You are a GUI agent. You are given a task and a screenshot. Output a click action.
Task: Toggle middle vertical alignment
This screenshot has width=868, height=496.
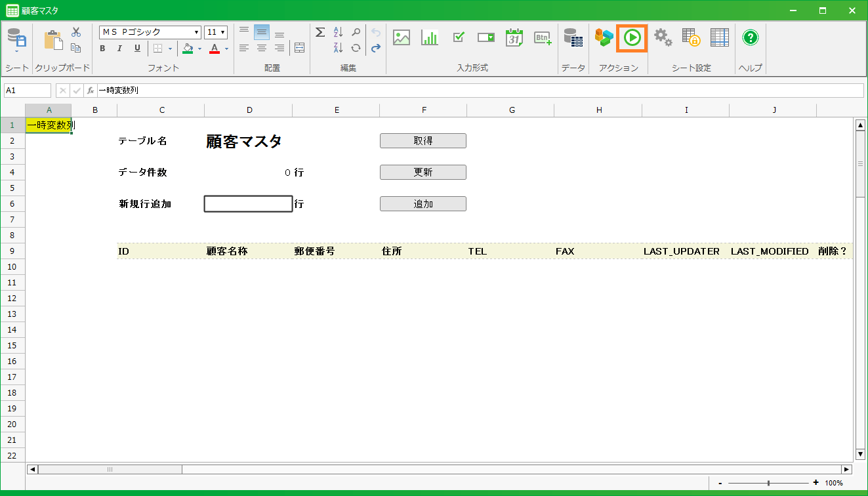[x=261, y=32]
